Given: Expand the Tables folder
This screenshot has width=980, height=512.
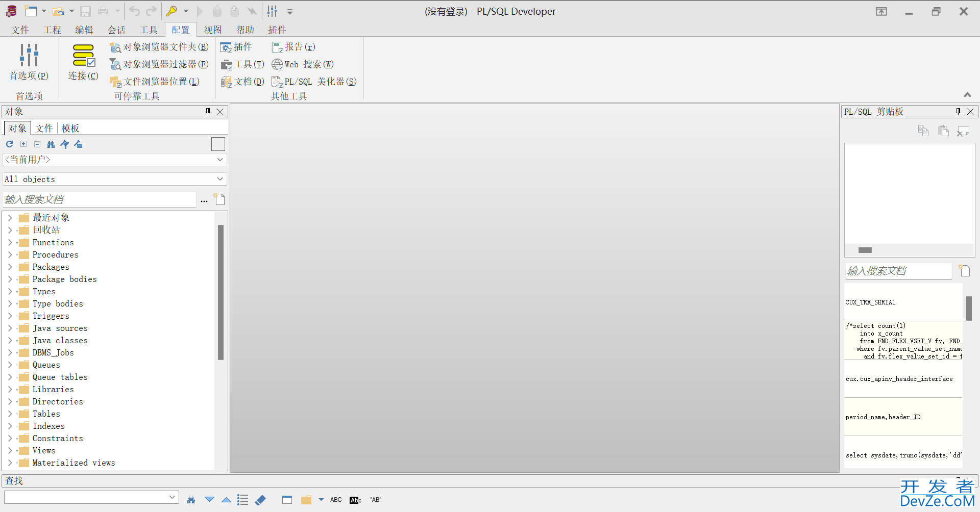Looking at the screenshot, I should coord(10,414).
